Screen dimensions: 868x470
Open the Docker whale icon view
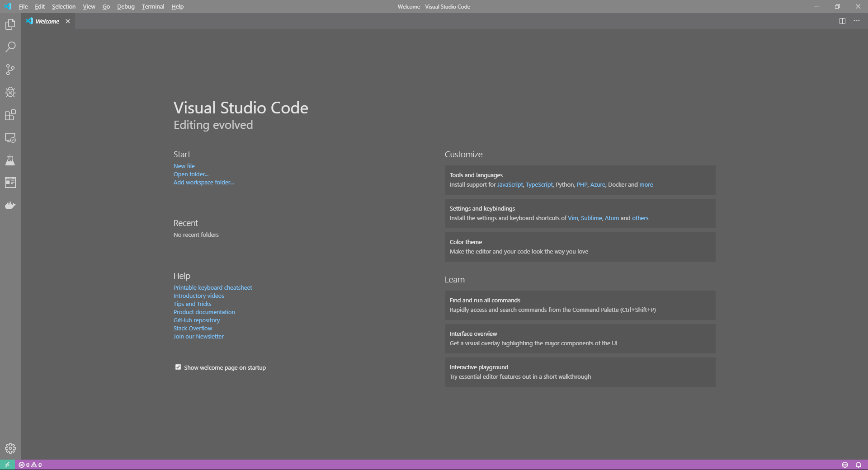[x=10, y=205]
